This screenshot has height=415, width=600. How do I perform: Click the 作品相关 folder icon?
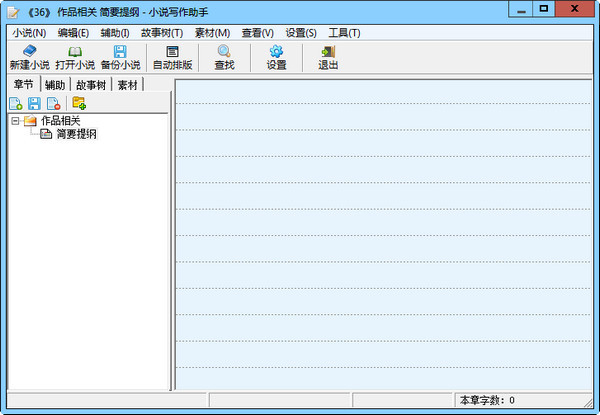click(30, 121)
